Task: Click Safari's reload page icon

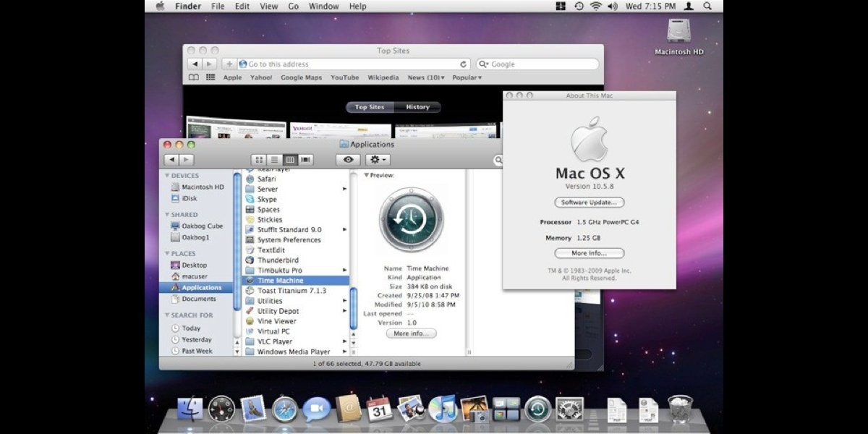Action: coord(463,64)
